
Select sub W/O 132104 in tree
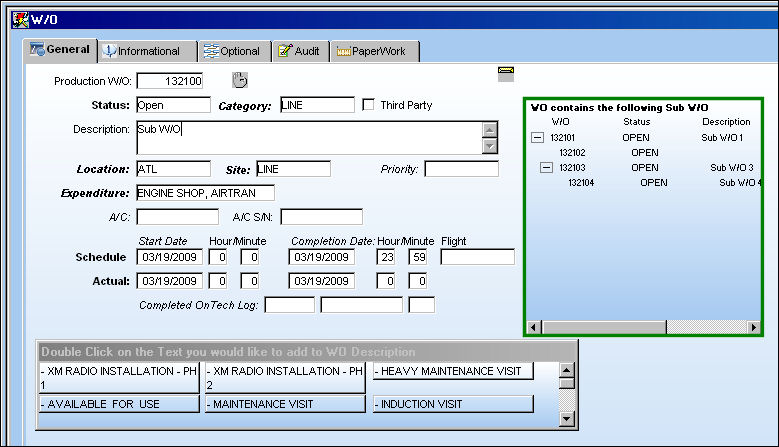(581, 182)
